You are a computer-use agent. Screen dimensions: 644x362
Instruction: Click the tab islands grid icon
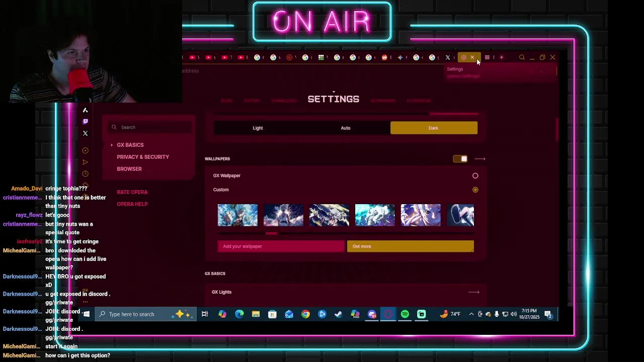click(x=487, y=57)
